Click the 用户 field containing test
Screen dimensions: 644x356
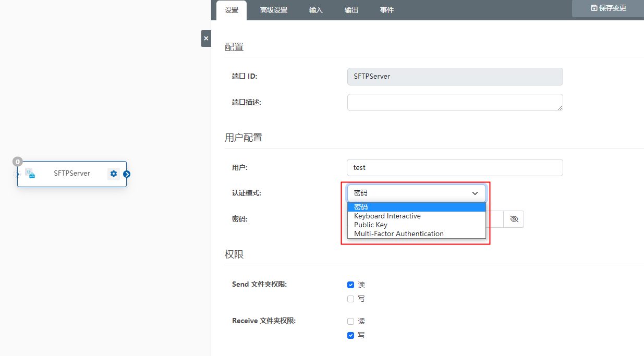pyautogui.click(x=455, y=167)
